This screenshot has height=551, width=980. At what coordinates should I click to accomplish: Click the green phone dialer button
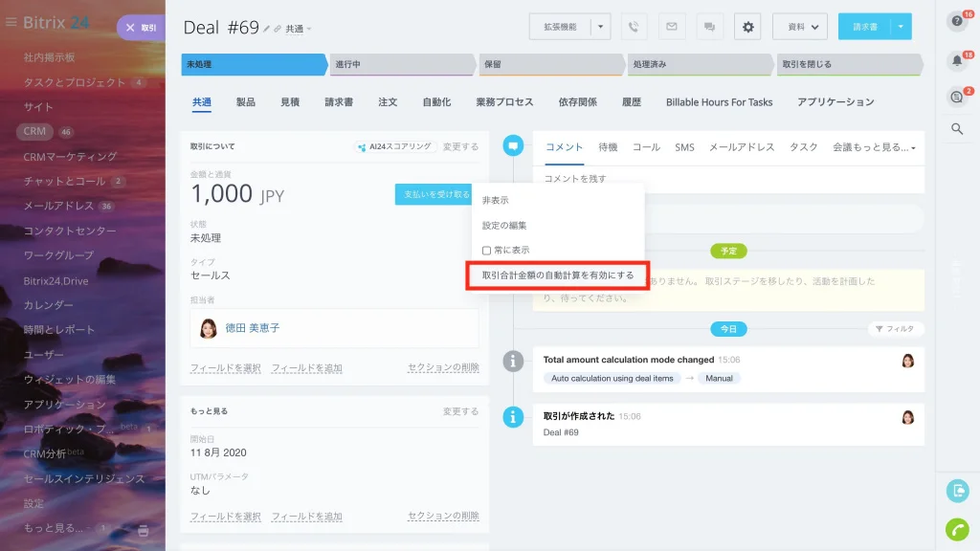tap(957, 529)
